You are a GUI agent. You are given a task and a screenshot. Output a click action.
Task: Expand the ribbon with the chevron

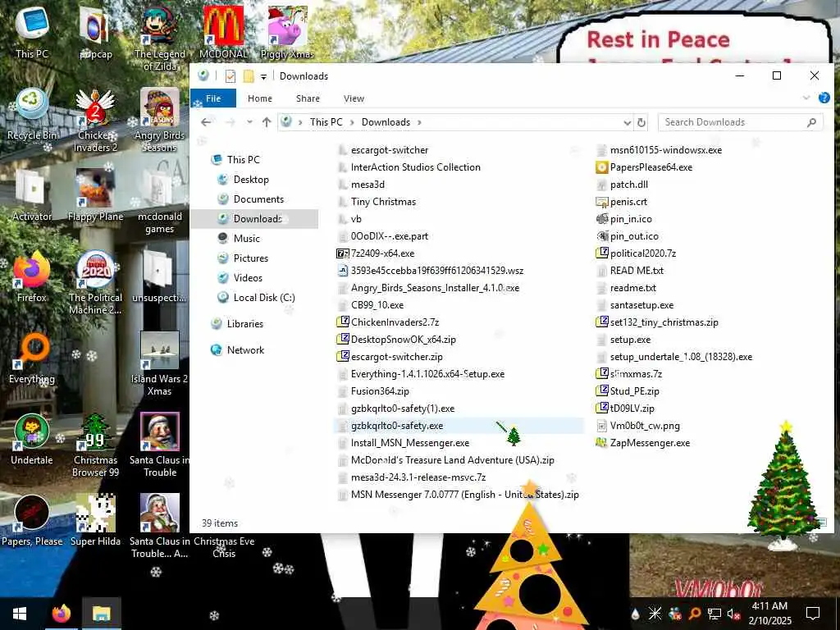point(806,98)
